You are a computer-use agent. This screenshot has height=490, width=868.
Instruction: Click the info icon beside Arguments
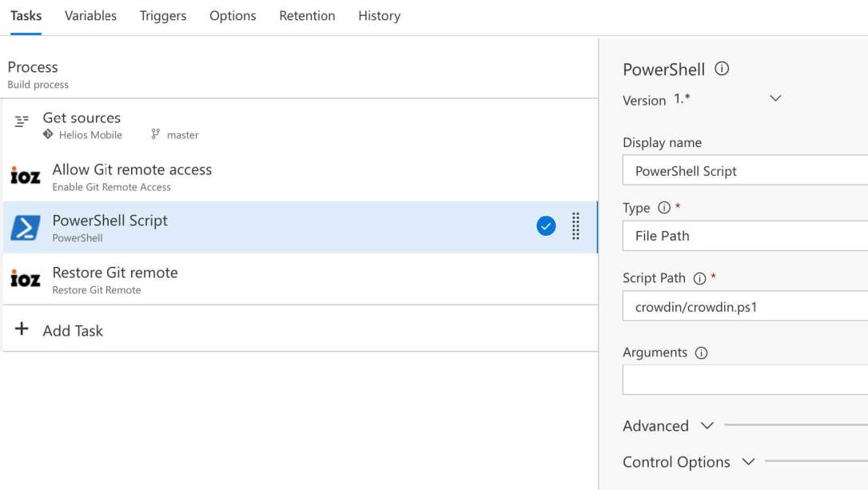click(x=702, y=353)
